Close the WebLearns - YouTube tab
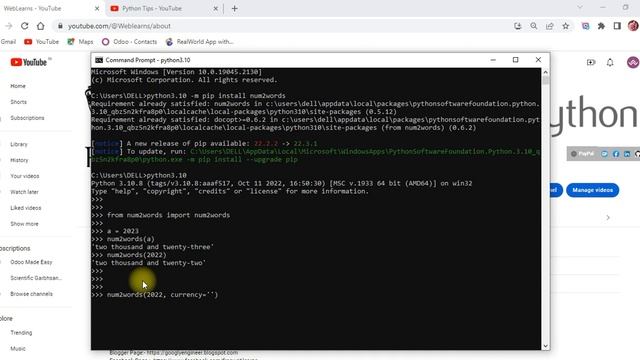 click(97, 9)
